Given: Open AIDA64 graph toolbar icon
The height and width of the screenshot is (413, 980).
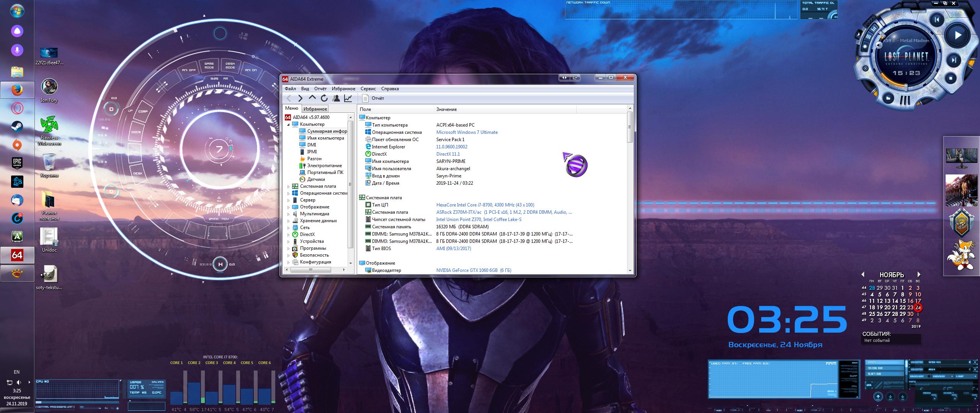Looking at the screenshot, I should pos(348,98).
